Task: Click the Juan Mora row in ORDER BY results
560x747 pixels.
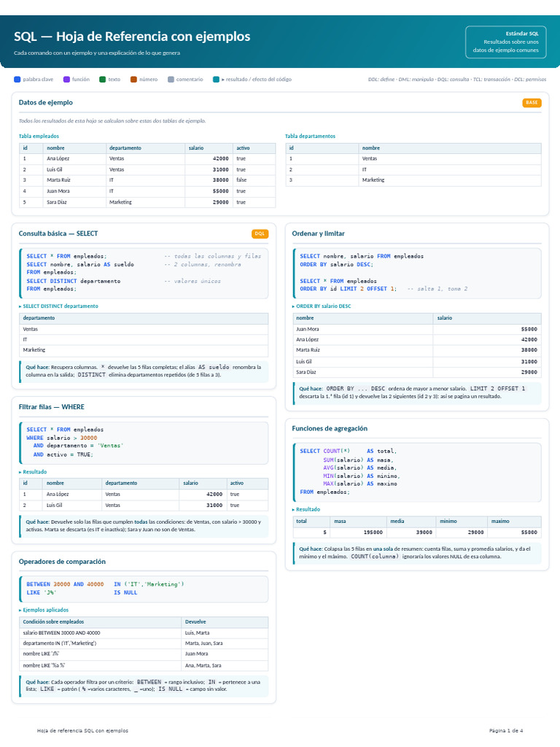Action: click(x=417, y=329)
